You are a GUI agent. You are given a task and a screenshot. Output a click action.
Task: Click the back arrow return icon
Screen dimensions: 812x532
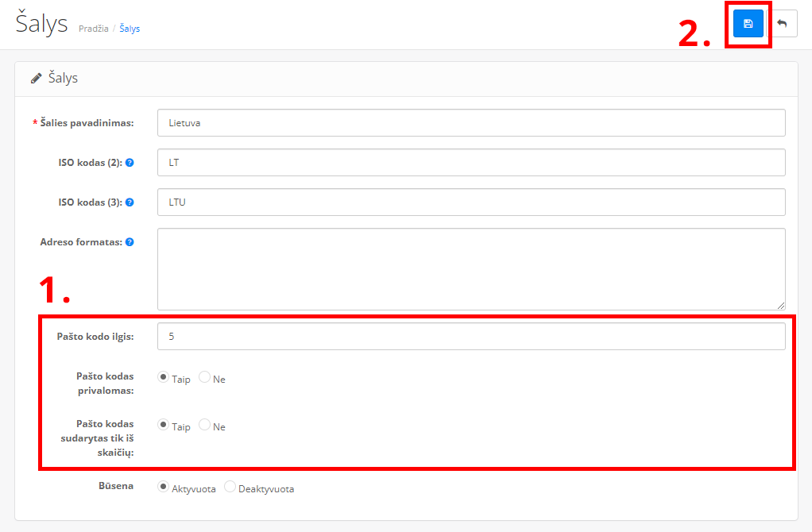click(x=782, y=24)
